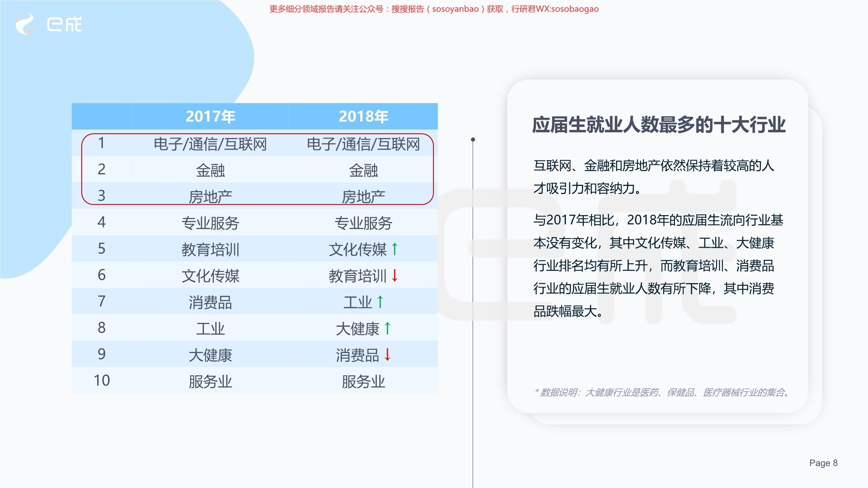Click 房地产 in the 2018 column
The image size is (868, 488).
tap(364, 197)
